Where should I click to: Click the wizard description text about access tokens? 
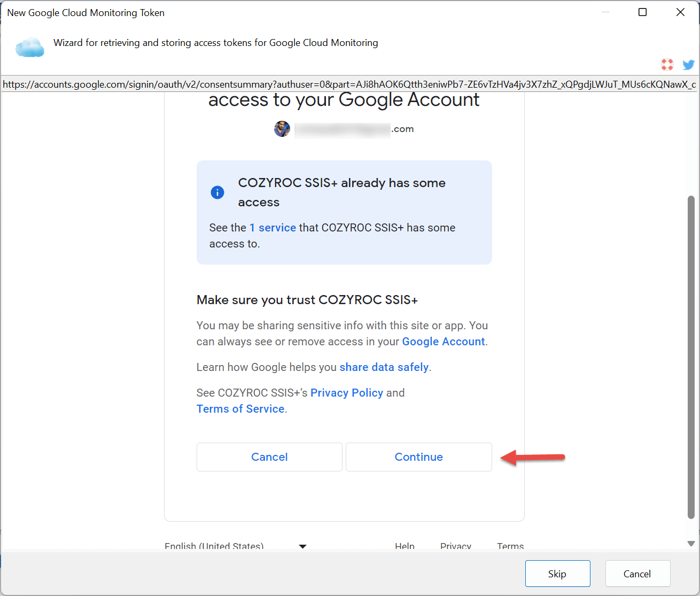pos(216,43)
